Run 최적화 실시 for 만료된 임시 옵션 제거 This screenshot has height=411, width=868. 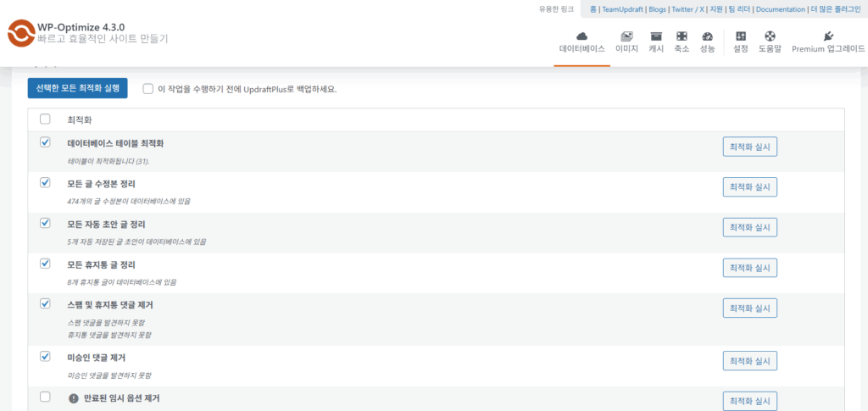750,401
